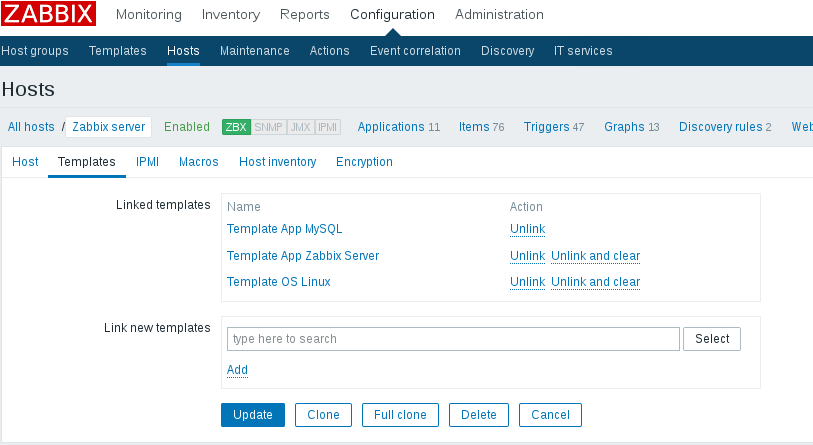Click the Full clone button

coord(400,415)
